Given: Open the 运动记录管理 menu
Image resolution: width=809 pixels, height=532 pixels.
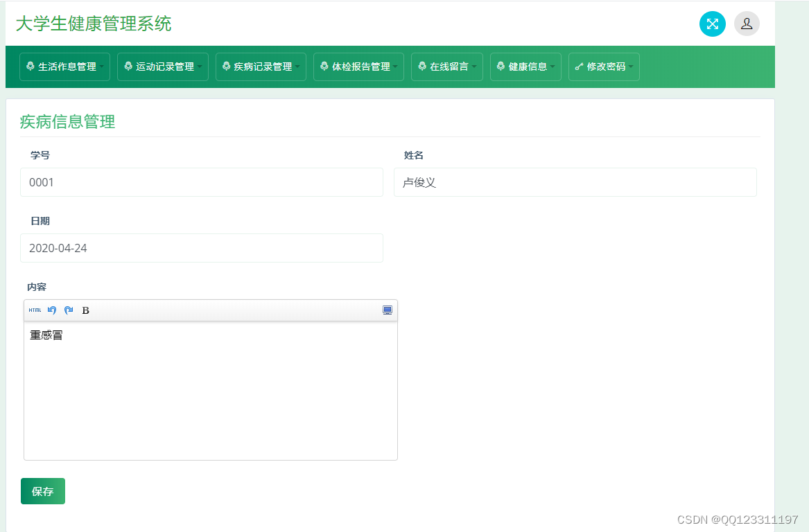Looking at the screenshot, I should click(163, 66).
